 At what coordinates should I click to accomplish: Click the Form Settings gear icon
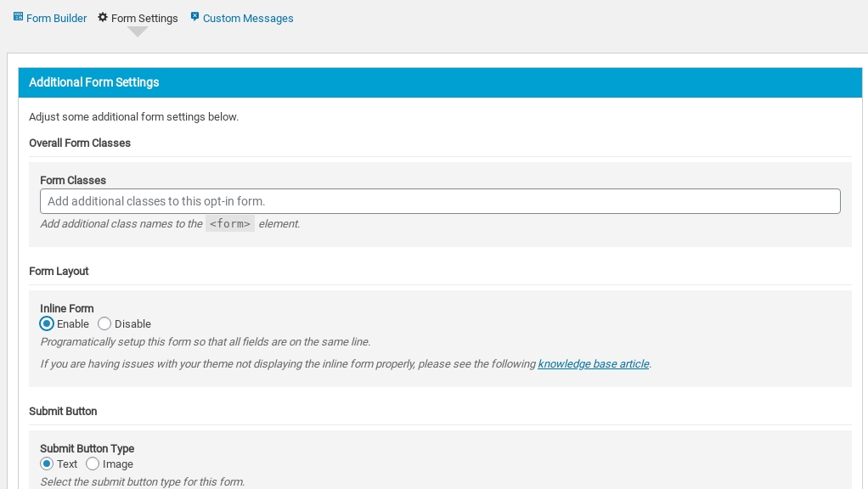(x=103, y=17)
